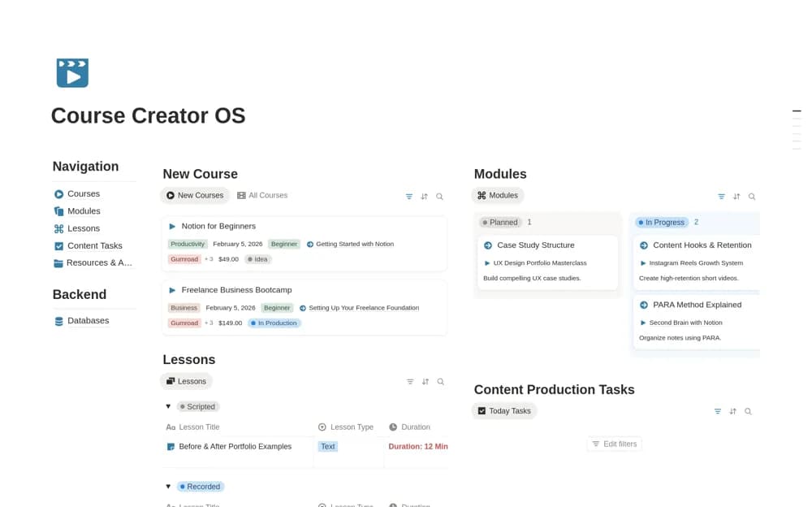Switch to the All Courses tab
Viewport: 812px width, 507px height.
click(x=262, y=196)
